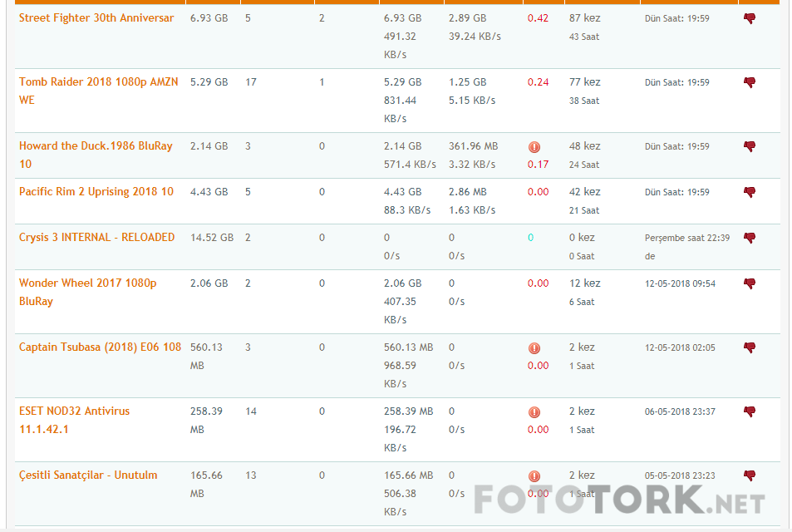Click thumbs-down icon for Wonder Wheel row

pyautogui.click(x=749, y=283)
